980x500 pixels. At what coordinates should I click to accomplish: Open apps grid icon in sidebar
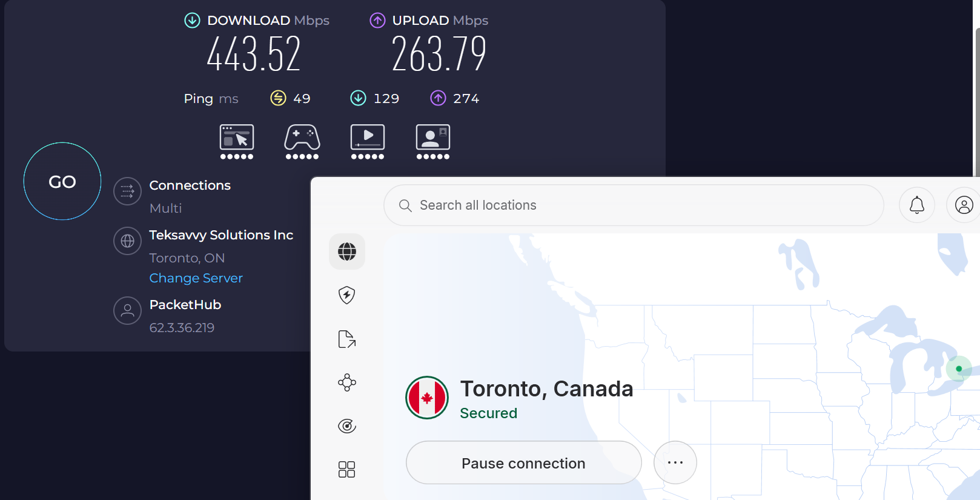[x=347, y=470]
